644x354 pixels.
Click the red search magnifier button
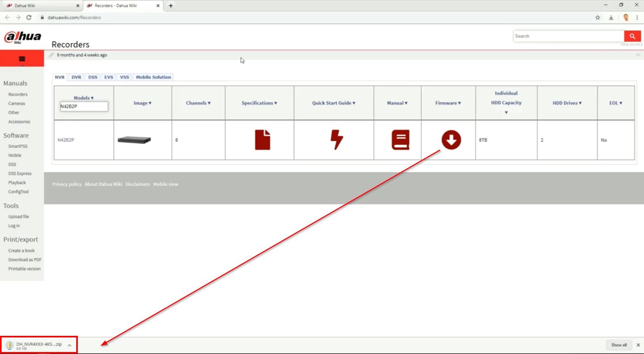(x=633, y=36)
